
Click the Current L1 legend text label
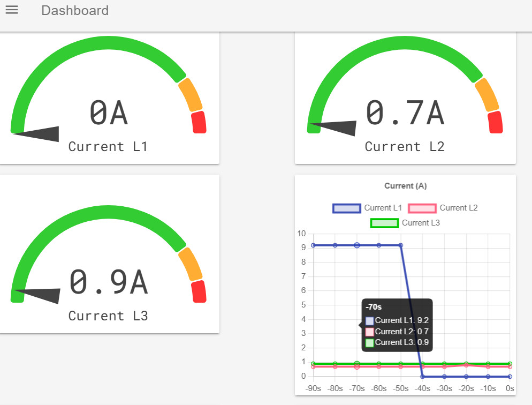tap(383, 208)
